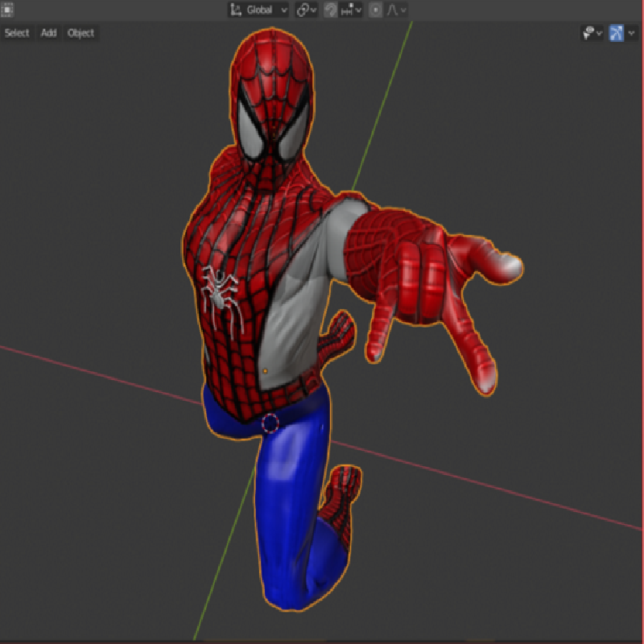The height and width of the screenshot is (644, 644).
Task: Click the select box mode icon
Action: (7, 10)
